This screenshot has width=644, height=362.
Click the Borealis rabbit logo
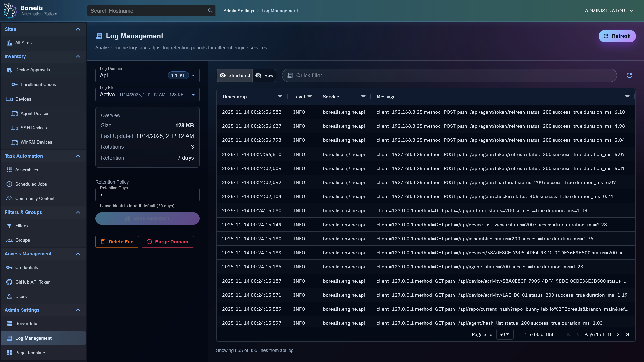tap(10, 11)
